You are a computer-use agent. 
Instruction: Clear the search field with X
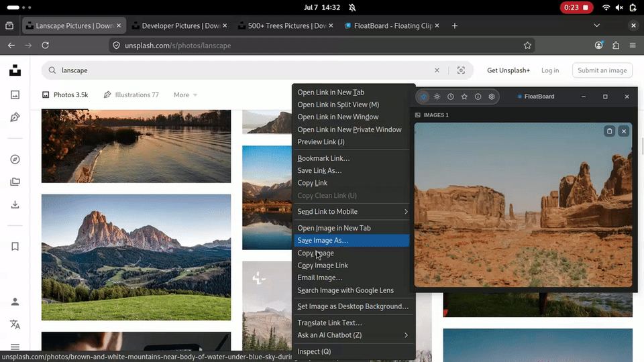pos(437,70)
